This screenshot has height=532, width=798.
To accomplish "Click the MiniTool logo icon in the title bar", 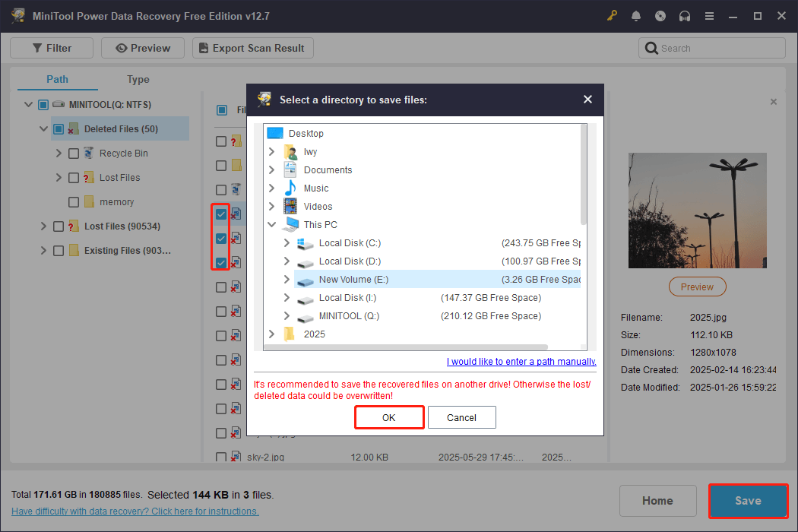I will (x=17, y=15).
